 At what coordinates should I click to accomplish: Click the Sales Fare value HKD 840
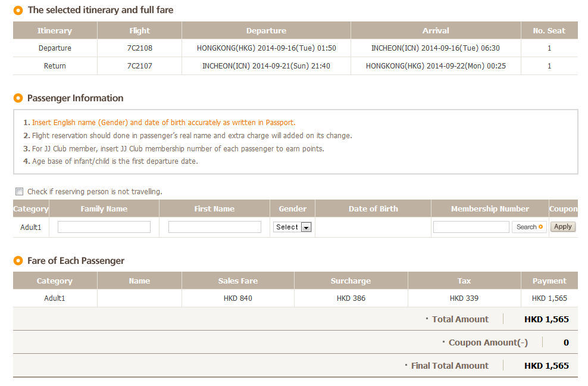pos(237,298)
